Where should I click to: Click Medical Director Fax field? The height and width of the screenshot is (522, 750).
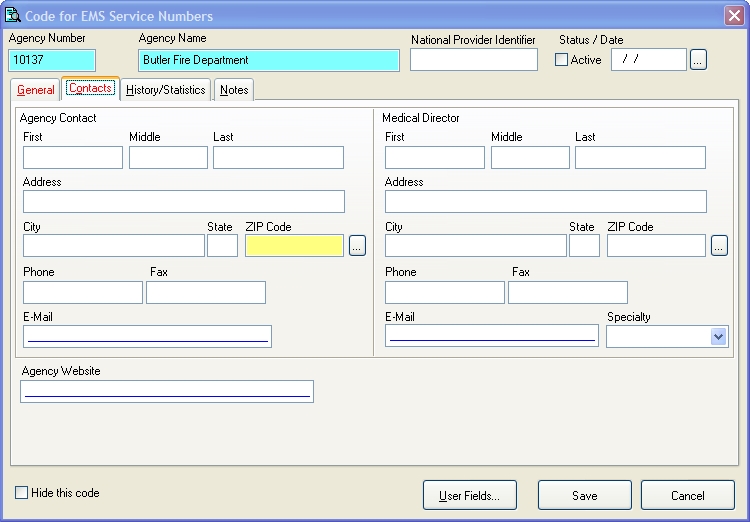568,292
